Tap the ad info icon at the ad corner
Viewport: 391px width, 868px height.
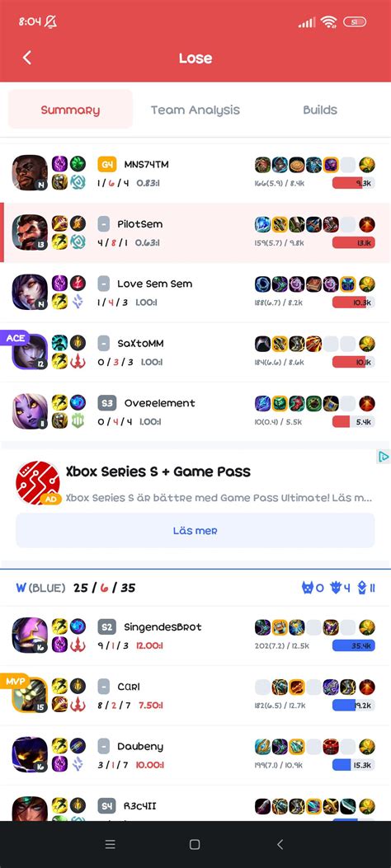tap(384, 457)
